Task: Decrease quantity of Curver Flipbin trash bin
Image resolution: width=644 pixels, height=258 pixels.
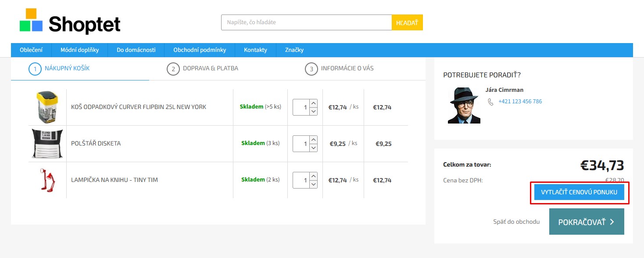Action: tap(313, 111)
